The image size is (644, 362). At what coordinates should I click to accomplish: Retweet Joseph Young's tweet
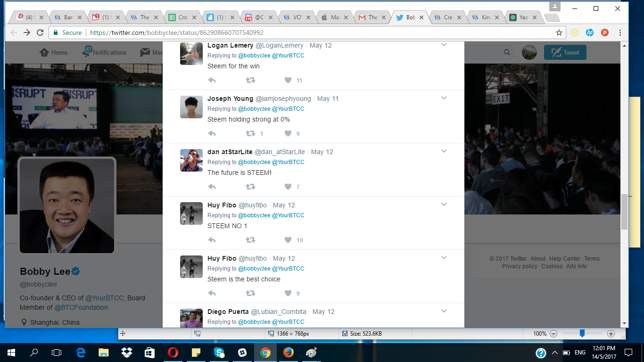pyautogui.click(x=250, y=133)
